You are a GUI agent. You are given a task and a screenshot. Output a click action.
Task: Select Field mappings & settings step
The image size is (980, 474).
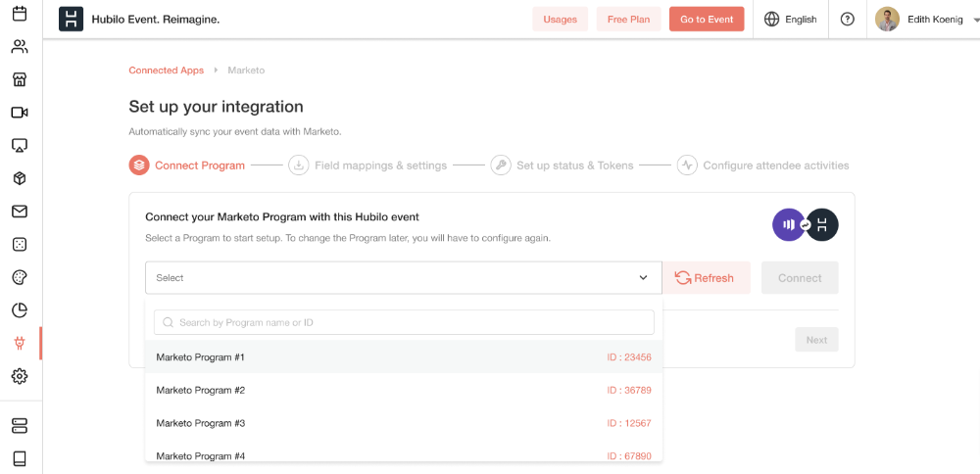(367, 166)
